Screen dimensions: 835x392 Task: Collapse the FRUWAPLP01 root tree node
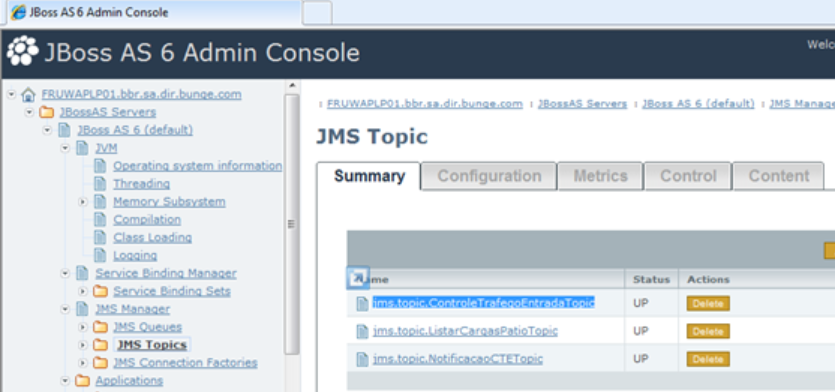click(12, 94)
